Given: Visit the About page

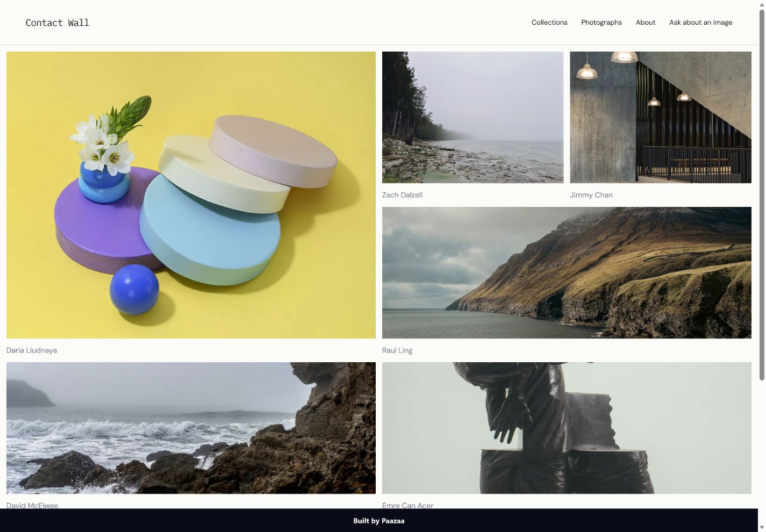Looking at the screenshot, I should [x=646, y=23].
